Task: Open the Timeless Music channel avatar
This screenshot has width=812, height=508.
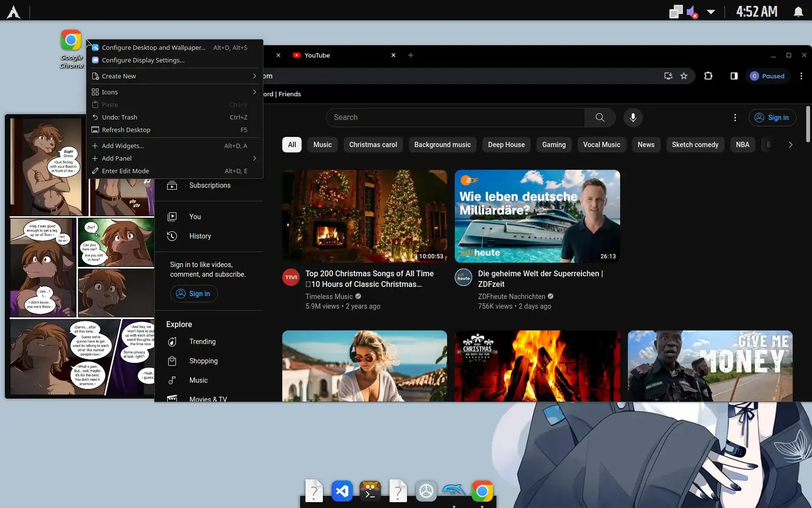Action: [x=291, y=277]
